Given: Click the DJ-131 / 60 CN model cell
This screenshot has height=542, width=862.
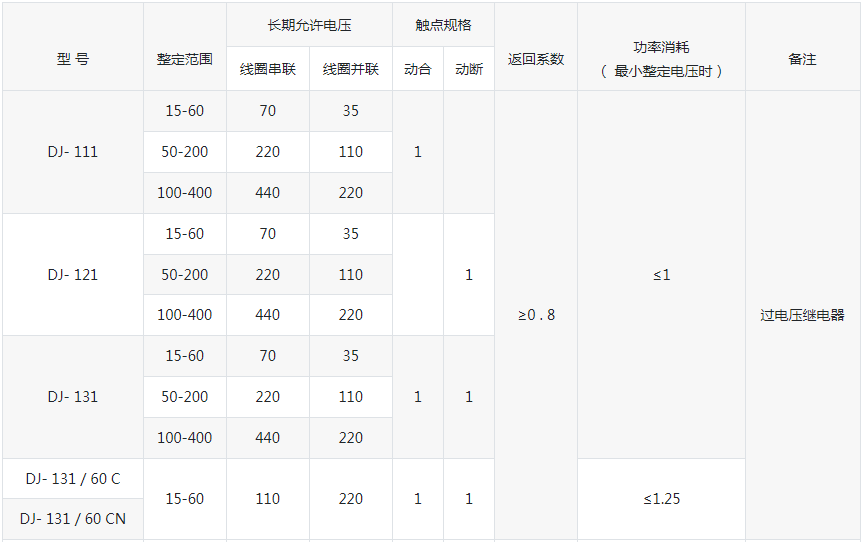Looking at the screenshot, I should (72, 519).
